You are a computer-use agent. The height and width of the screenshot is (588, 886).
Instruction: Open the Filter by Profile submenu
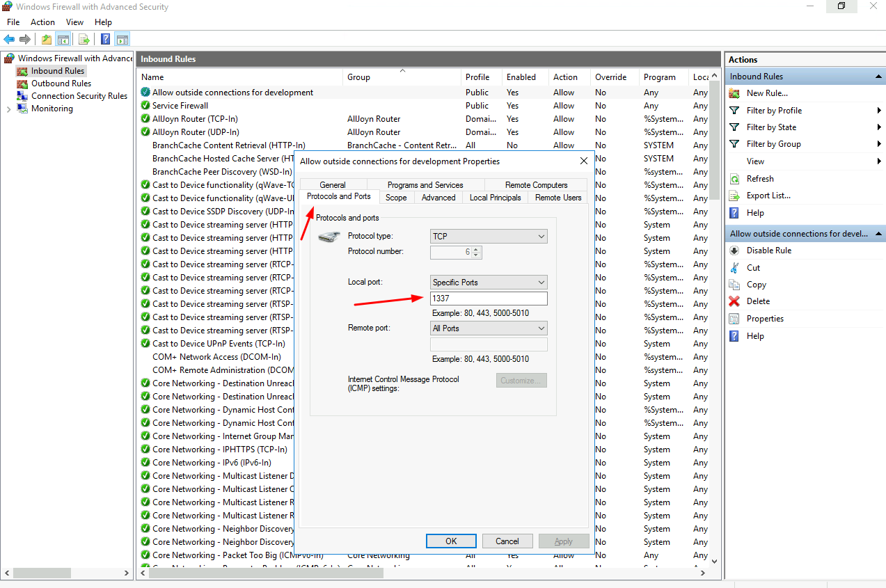pyautogui.click(x=774, y=111)
